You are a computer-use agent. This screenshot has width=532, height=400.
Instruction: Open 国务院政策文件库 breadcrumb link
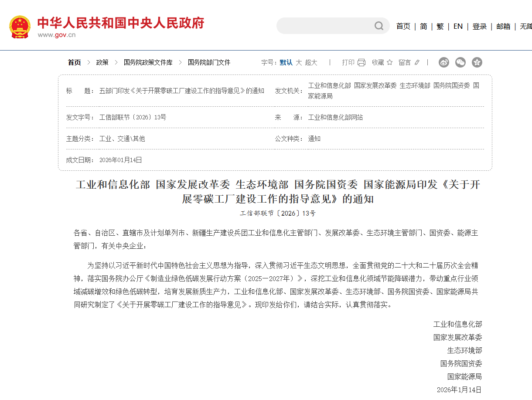coord(148,62)
